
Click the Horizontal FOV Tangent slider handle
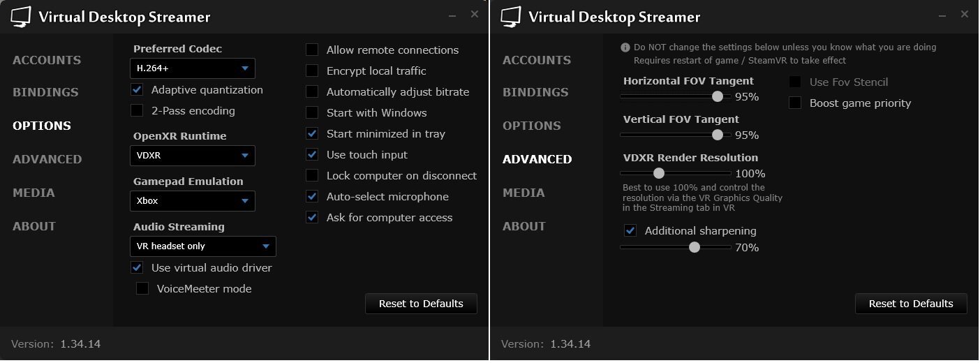pyautogui.click(x=717, y=96)
